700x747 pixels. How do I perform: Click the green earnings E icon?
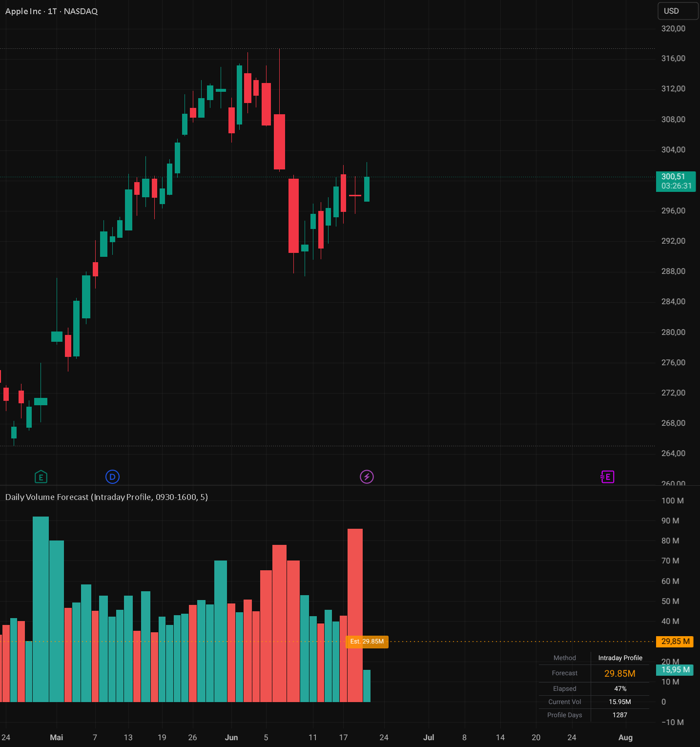pyautogui.click(x=41, y=477)
